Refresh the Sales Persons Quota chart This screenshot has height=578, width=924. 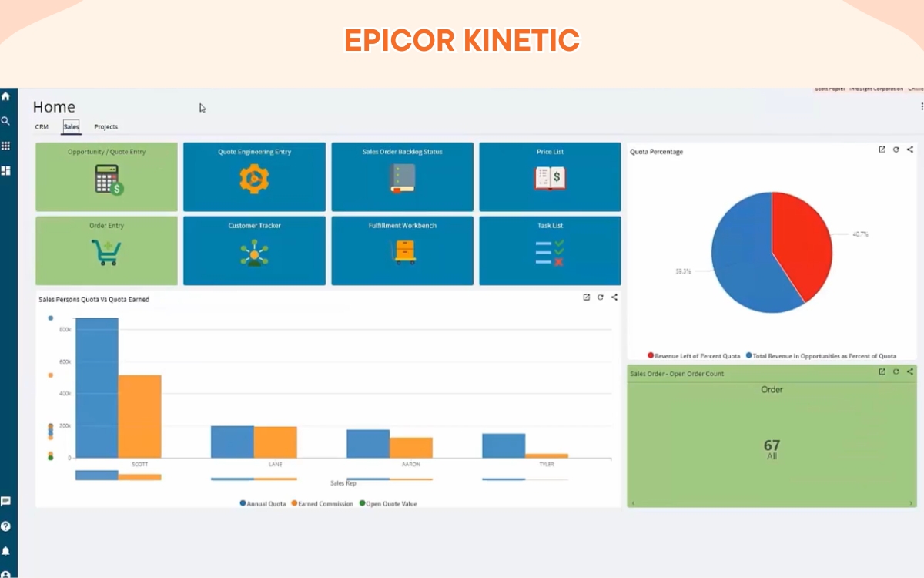(601, 297)
